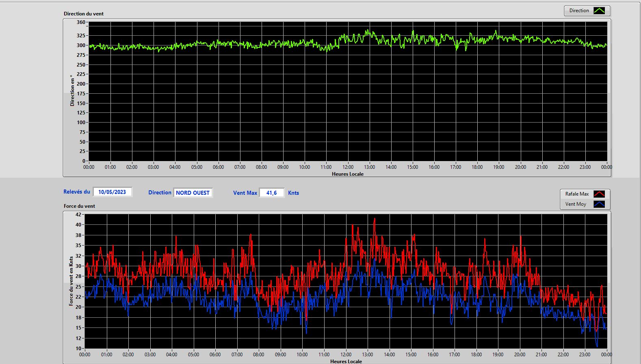
Task: Click the date field showing 10/05/2023
Action: point(112,192)
